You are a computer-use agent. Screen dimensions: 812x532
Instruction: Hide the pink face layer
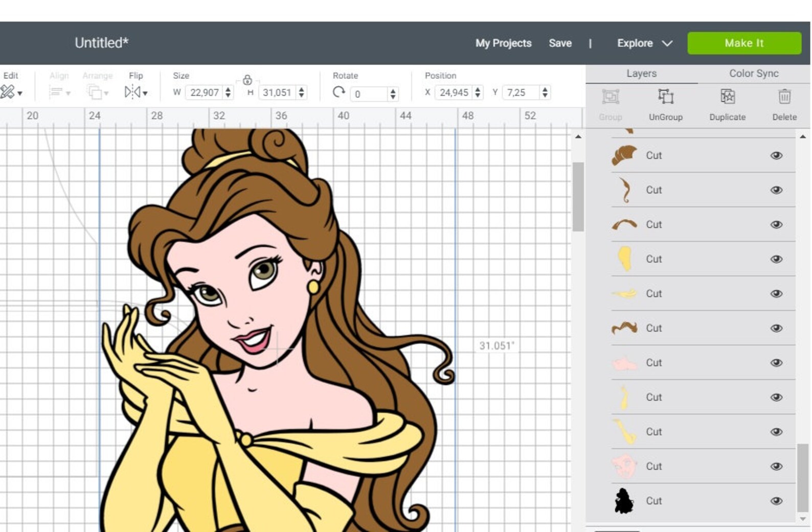click(x=776, y=466)
